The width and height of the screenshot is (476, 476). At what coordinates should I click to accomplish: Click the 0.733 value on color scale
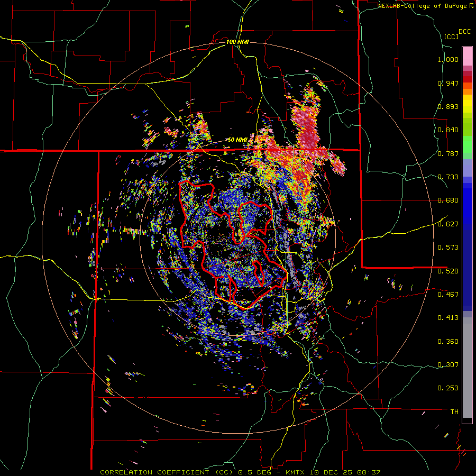(448, 177)
